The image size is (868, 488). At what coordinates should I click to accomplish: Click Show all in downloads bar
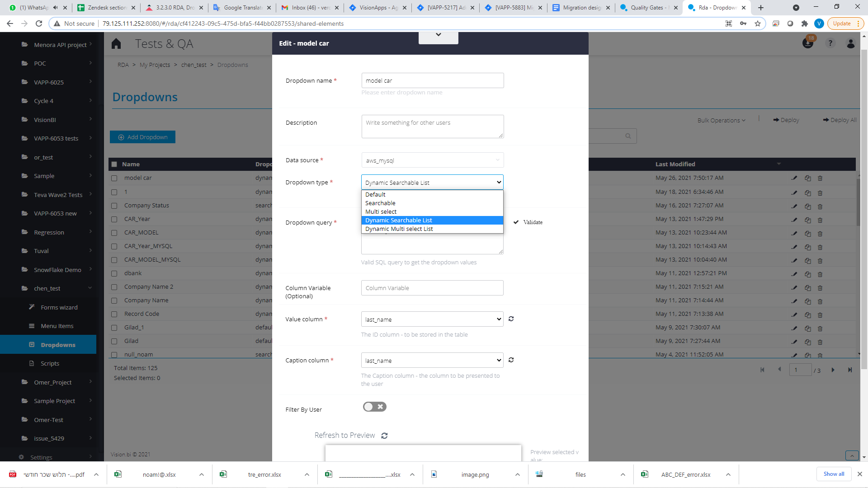(x=834, y=474)
